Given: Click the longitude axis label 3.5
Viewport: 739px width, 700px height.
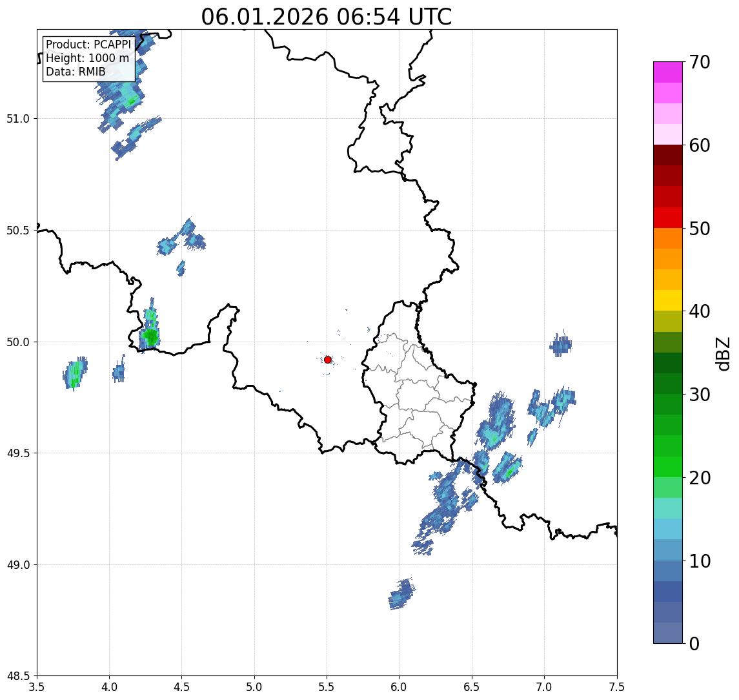Looking at the screenshot, I should pyautogui.click(x=37, y=687).
